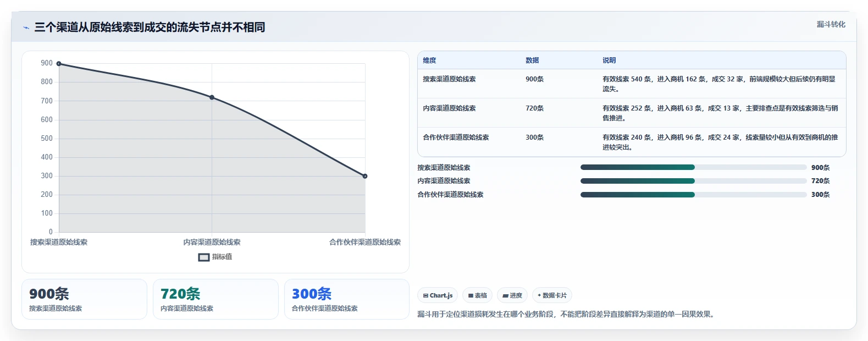Screen dimensions: 868x341
Task: Open the 300条 data card
Action: coord(347,299)
